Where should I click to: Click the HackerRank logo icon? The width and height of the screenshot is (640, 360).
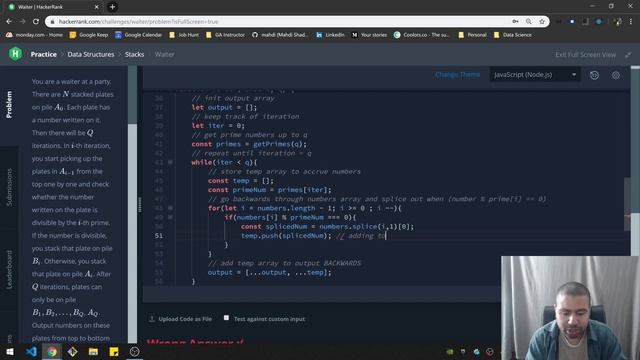click(16, 54)
